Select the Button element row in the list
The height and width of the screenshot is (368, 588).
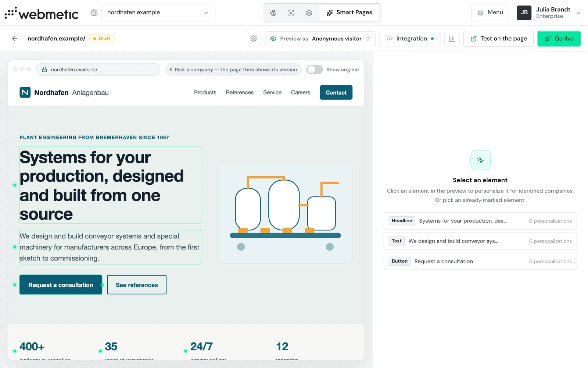pos(480,261)
